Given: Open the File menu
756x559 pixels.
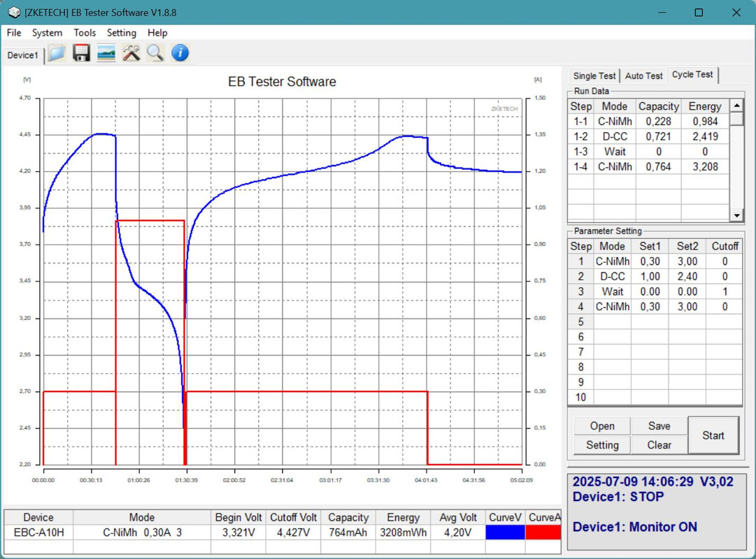Looking at the screenshot, I should click(14, 33).
